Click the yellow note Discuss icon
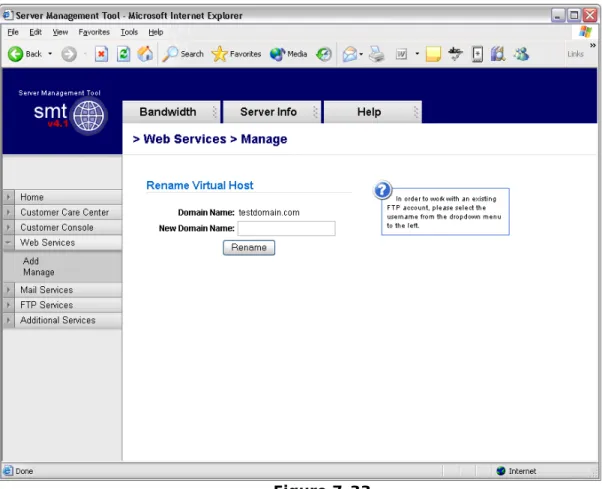602x489 pixels. coord(433,54)
